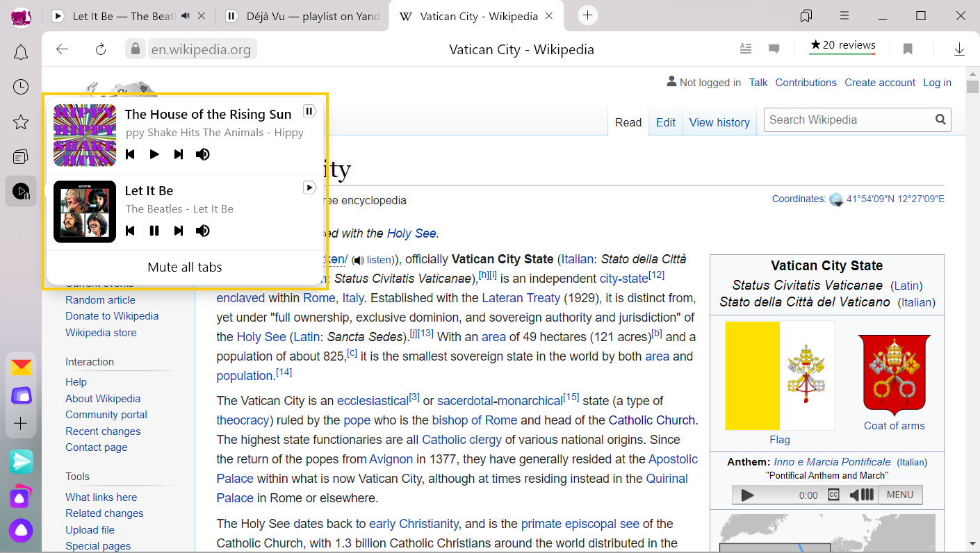
Task: Open the messenger paper-plane sidebar icon
Action: 21,461
